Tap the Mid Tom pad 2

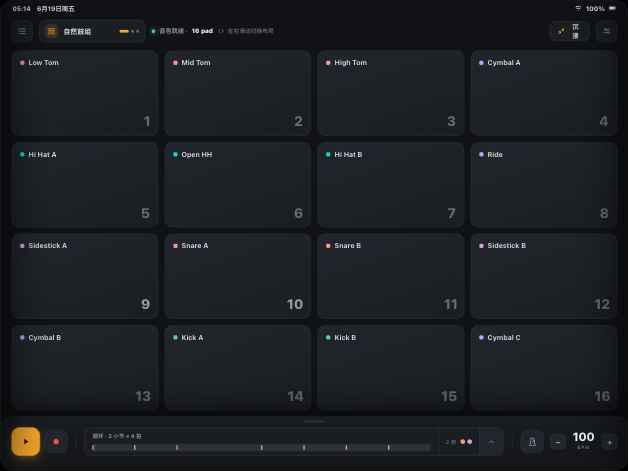[x=238, y=93]
